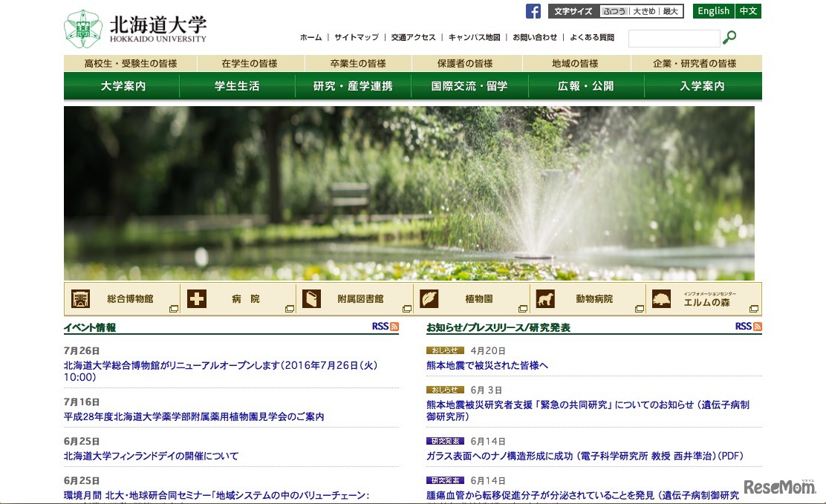Switch the site to English
The image size is (826, 504).
tap(713, 10)
